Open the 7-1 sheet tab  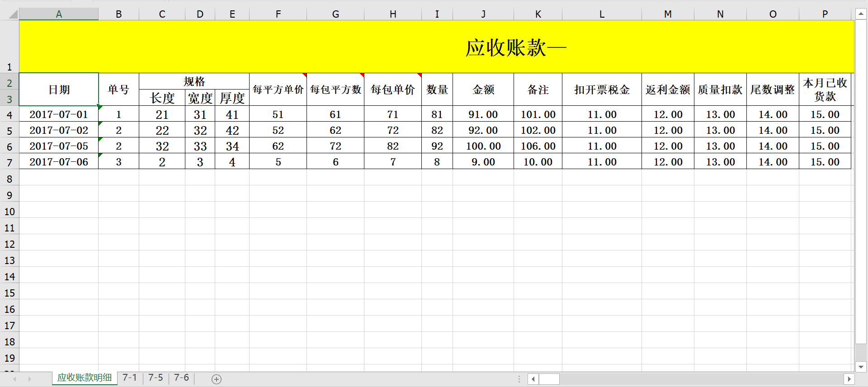pyautogui.click(x=130, y=378)
